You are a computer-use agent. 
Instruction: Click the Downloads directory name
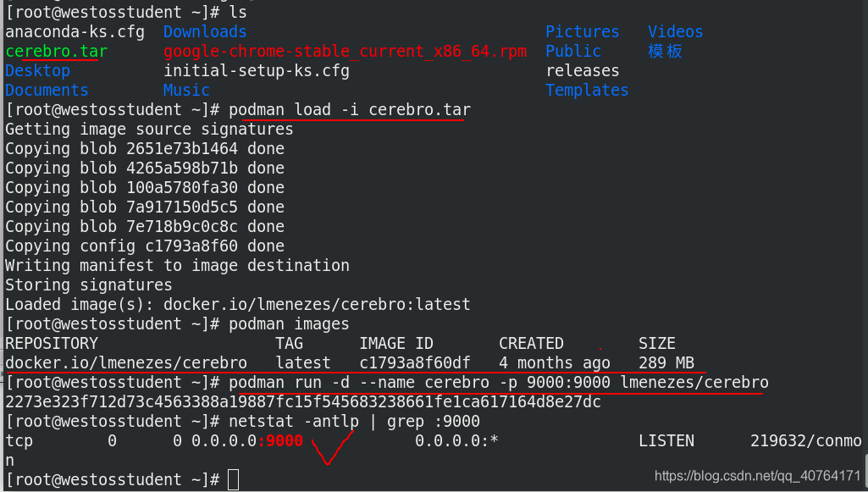205,32
